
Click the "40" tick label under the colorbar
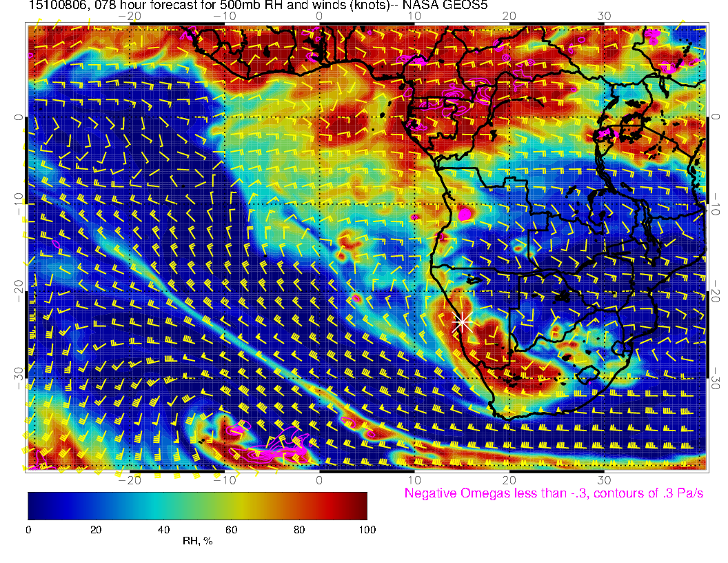pyautogui.click(x=163, y=529)
